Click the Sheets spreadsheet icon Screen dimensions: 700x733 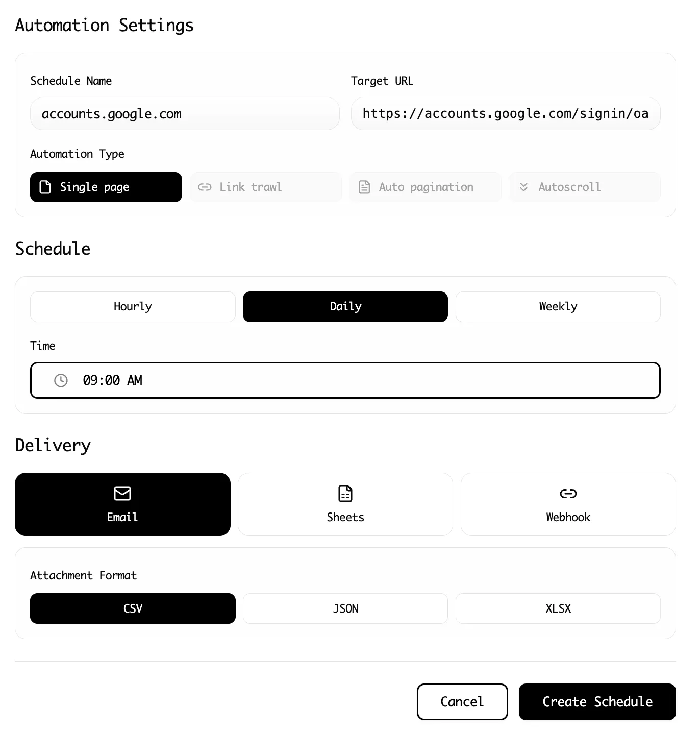point(345,494)
